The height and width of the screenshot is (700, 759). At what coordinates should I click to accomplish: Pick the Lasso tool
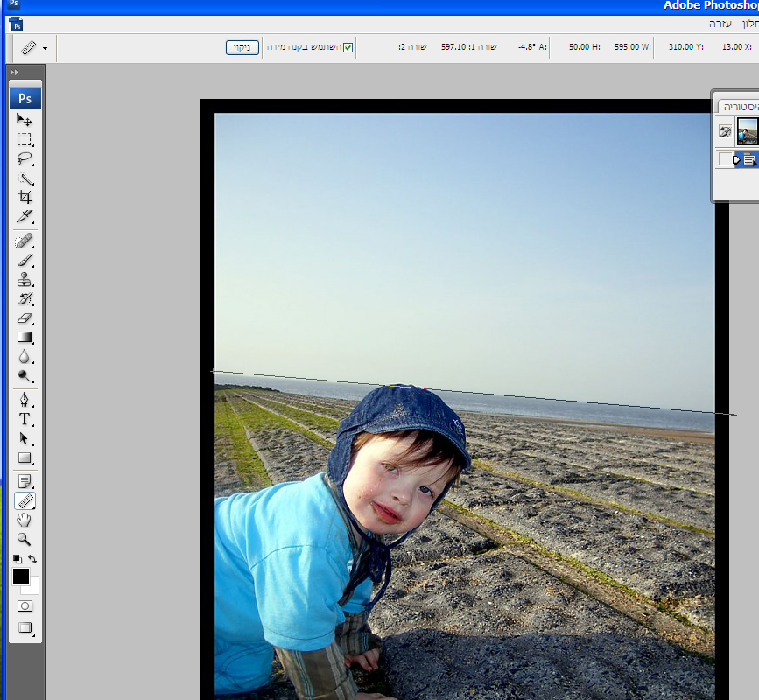point(25,158)
